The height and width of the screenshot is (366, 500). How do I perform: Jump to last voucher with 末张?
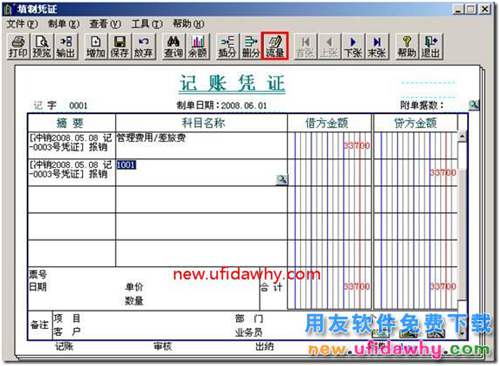click(377, 46)
